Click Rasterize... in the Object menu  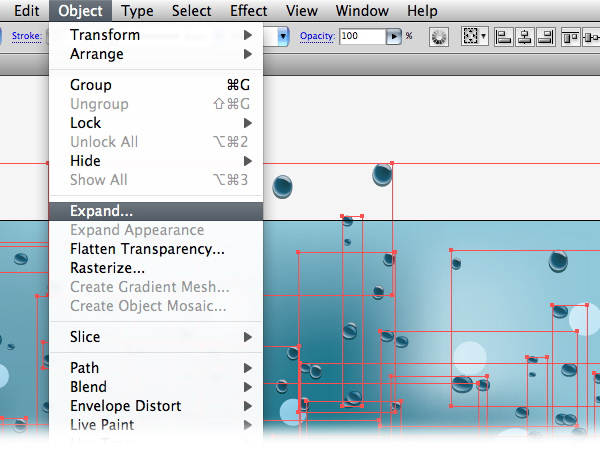108,268
